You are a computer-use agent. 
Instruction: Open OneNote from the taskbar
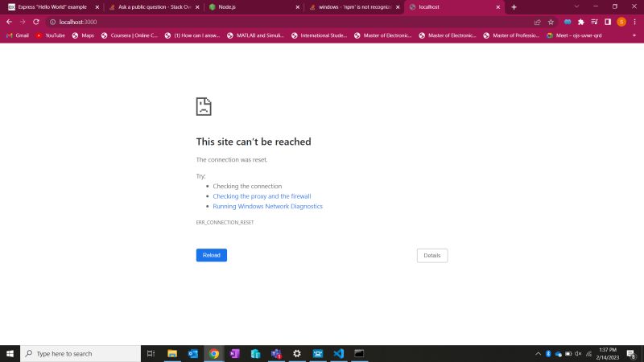click(x=234, y=353)
